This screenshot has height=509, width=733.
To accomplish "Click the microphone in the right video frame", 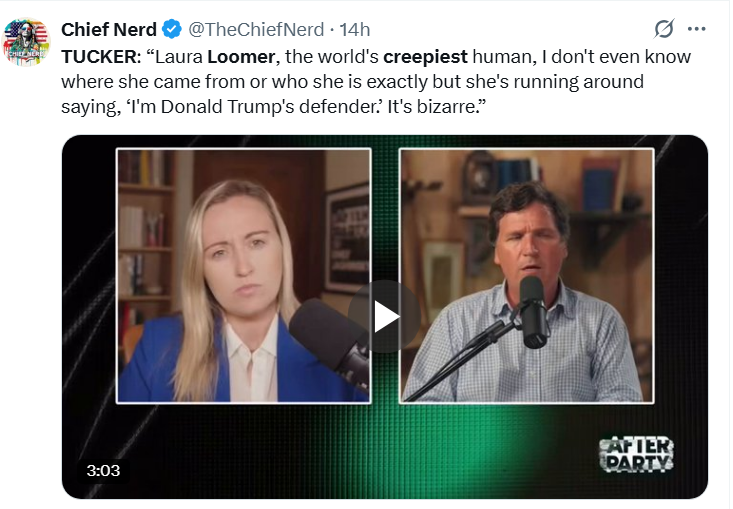I will (x=532, y=310).
